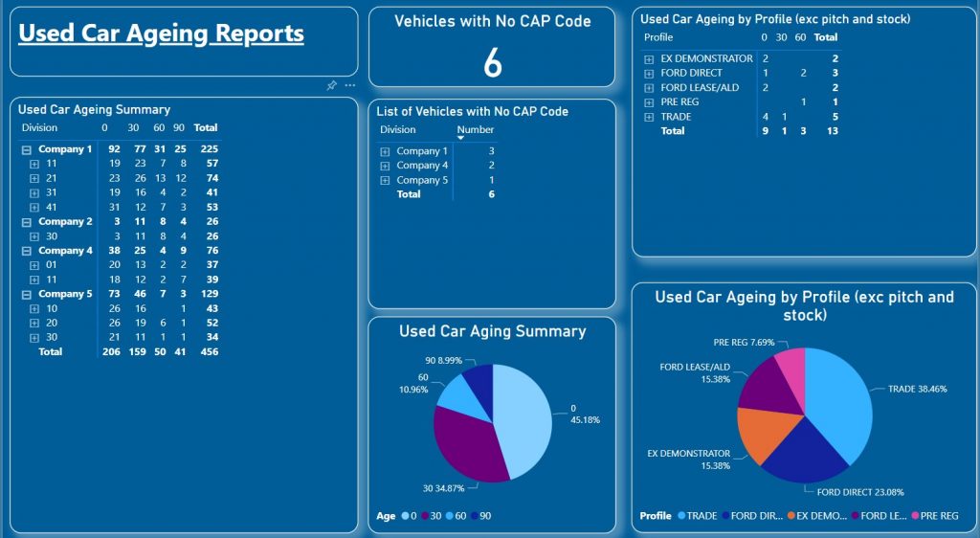Expand the EX DEMONSTRATOR profile row
Viewport: 980px width, 538px height.
(649, 58)
